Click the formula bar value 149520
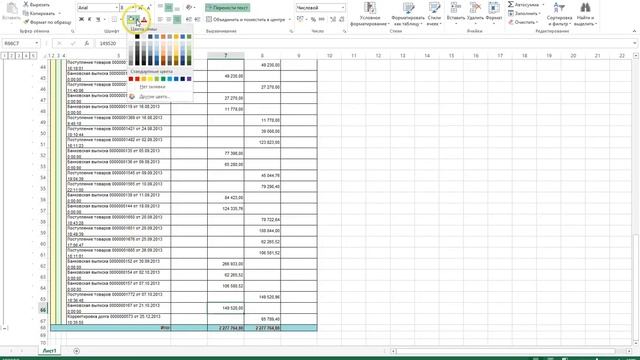 [108, 43]
